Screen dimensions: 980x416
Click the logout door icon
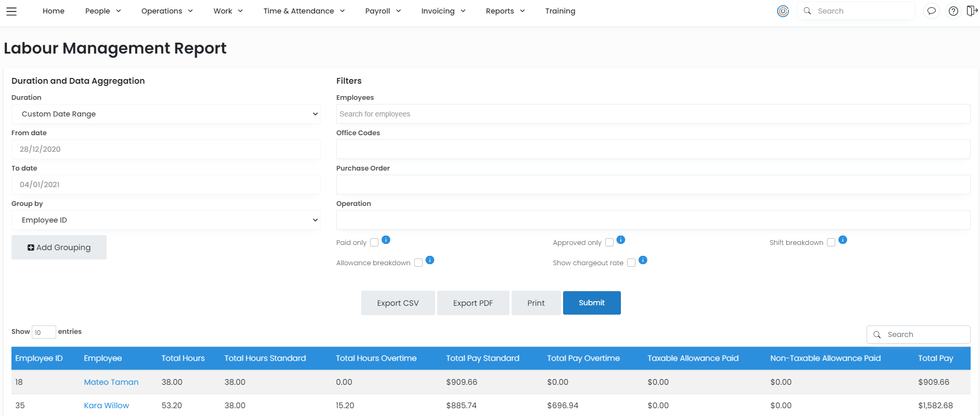972,11
